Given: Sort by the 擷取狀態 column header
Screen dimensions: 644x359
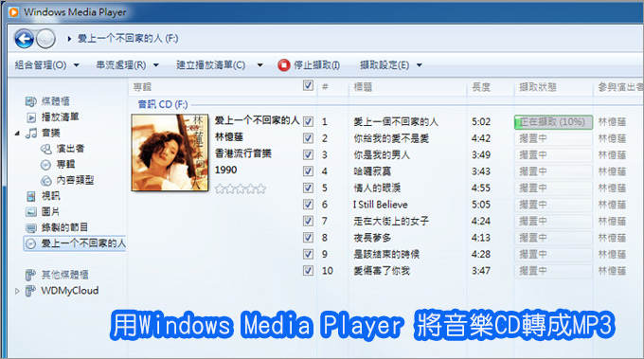Looking at the screenshot, I should 538,87.
